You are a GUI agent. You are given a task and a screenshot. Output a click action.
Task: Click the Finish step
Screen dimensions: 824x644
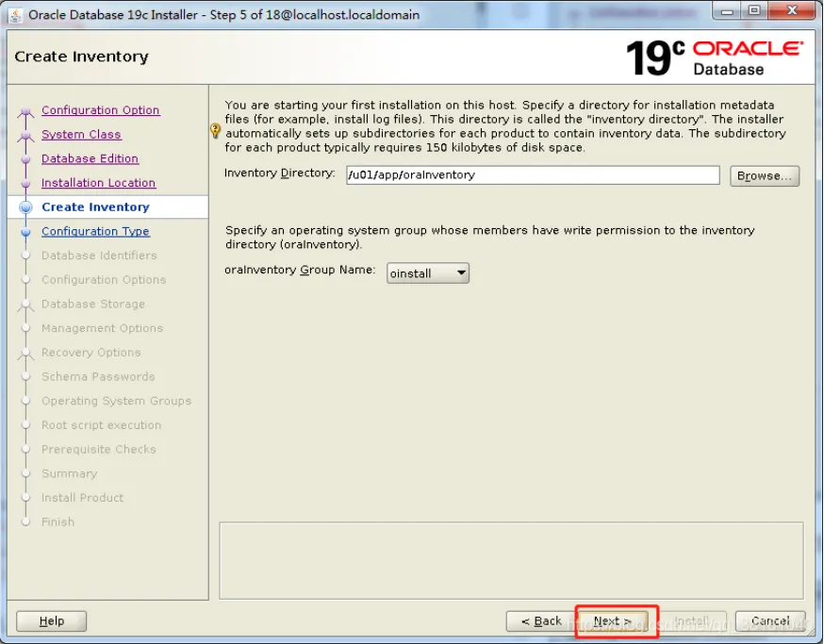click(x=58, y=521)
